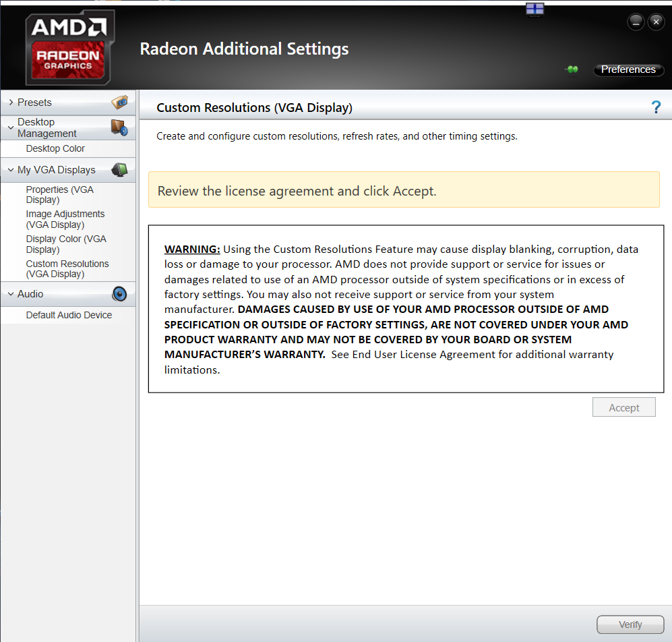The width and height of the screenshot is (672, 642).
Task: Select Custom Resolutions (VGA Display) in sidebar
Action: pos(67,269)
